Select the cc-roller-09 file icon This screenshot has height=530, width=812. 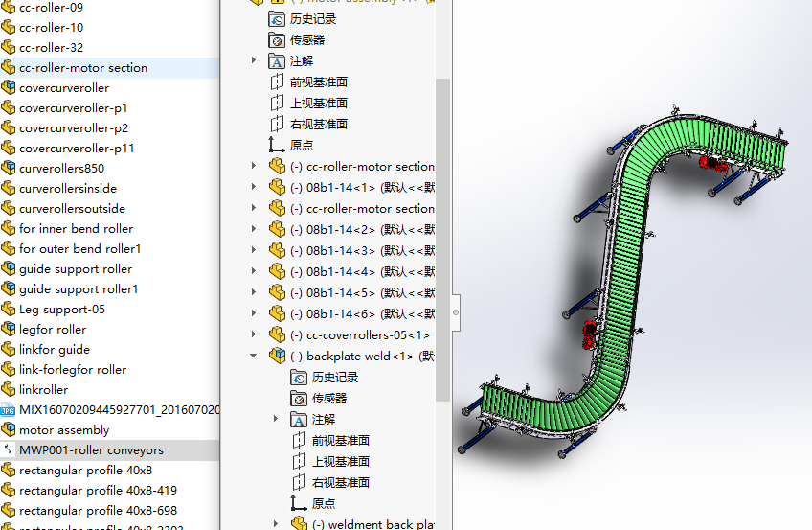(x=9, y=8)
